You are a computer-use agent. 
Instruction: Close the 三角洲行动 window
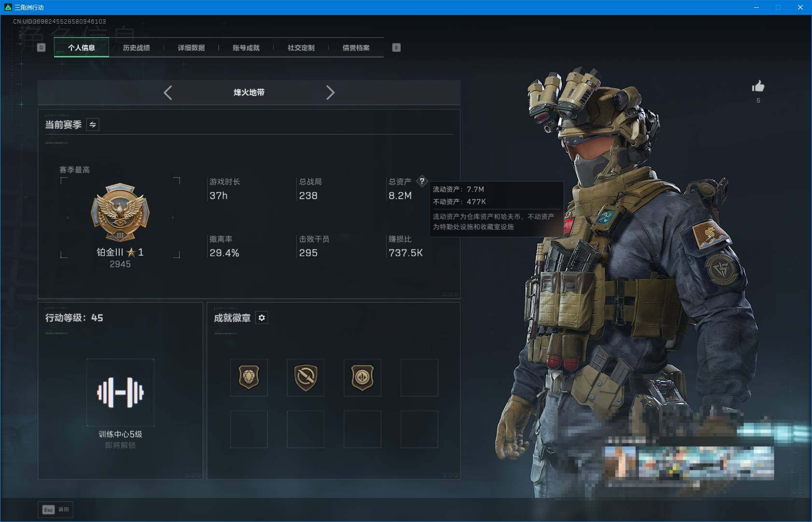[x=800, y=7]
